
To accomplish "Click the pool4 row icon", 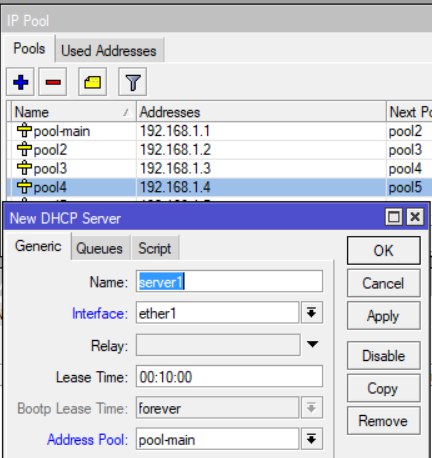I will click(24, 186).
